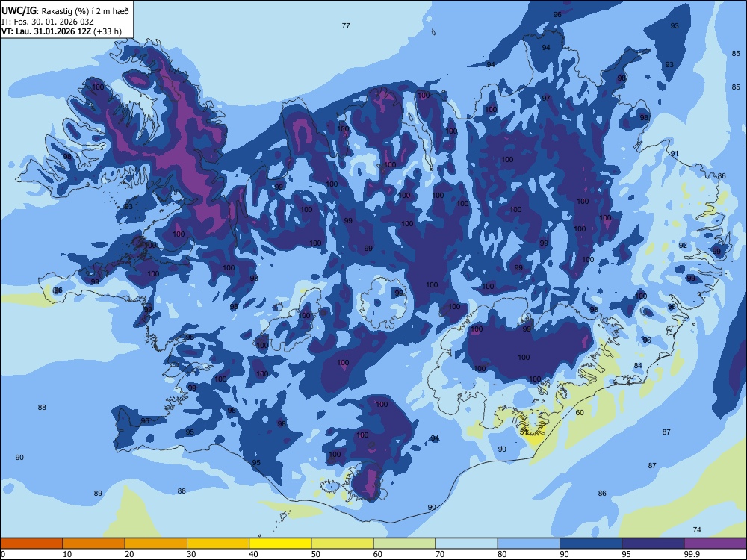The image size is (747, 560).
Task: Click the offshore value '74' near legend
Action: pyautogui.click(x=697, y=529)
